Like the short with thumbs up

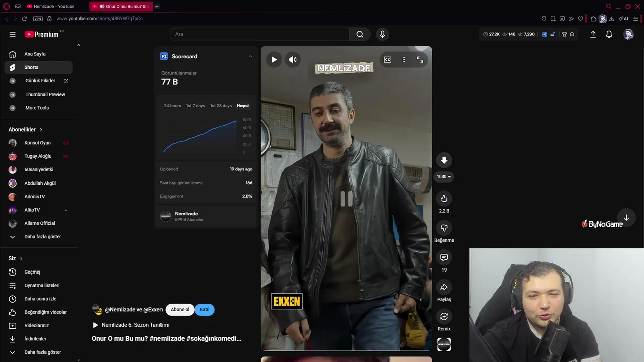[444, 199]
